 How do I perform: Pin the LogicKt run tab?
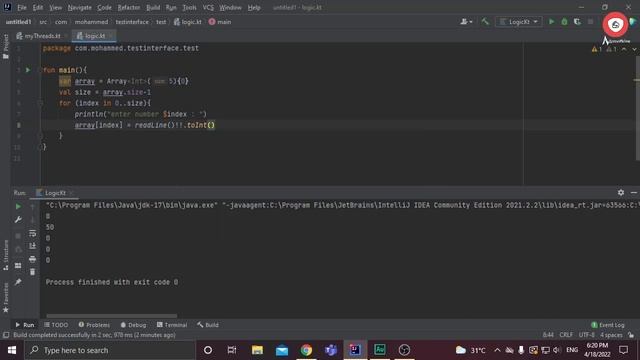coord(18,282)
